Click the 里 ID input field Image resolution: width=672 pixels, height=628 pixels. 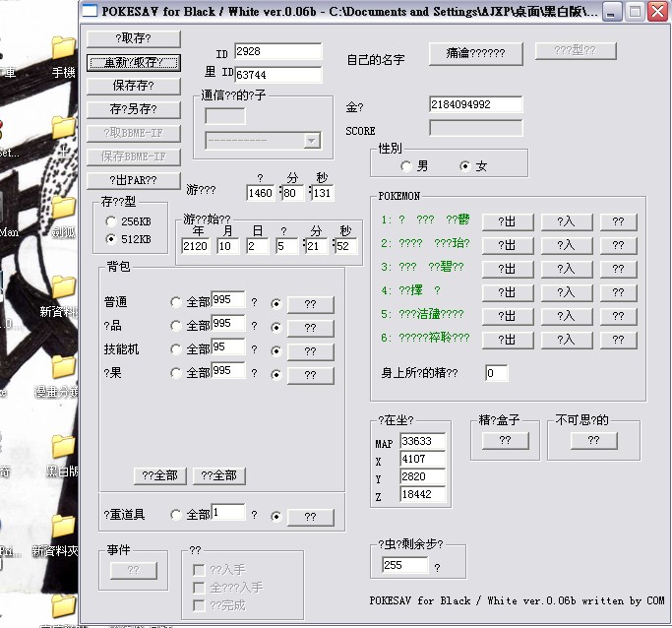(x=278, y=75)
